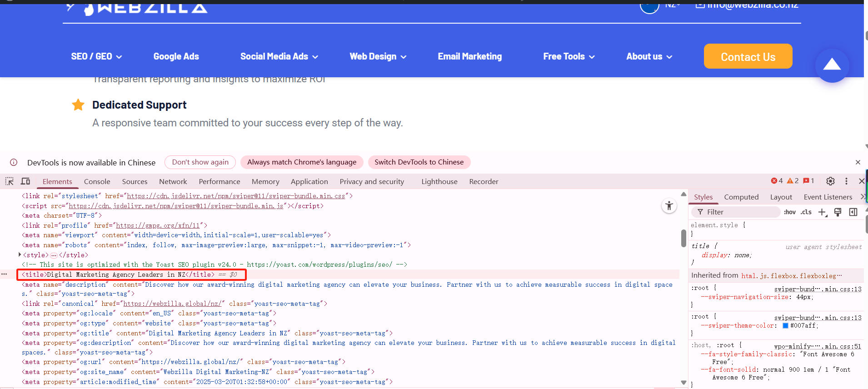Click Always match Chrome's language button

point(302,162)
